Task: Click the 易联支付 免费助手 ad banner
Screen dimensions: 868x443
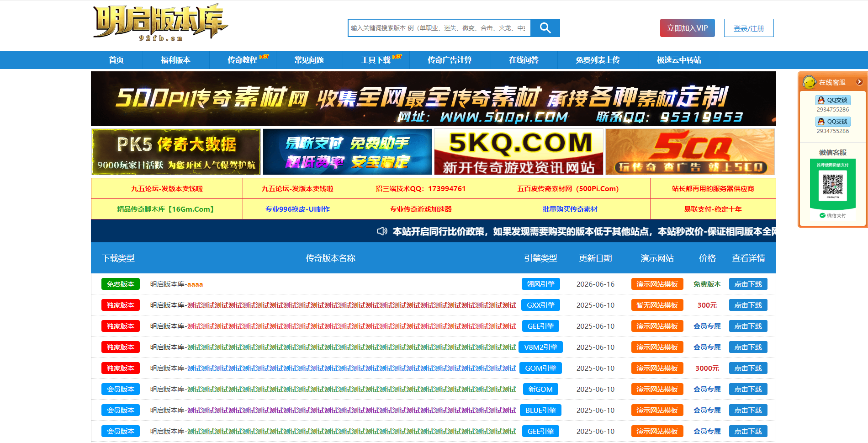Action: point(347,152)
